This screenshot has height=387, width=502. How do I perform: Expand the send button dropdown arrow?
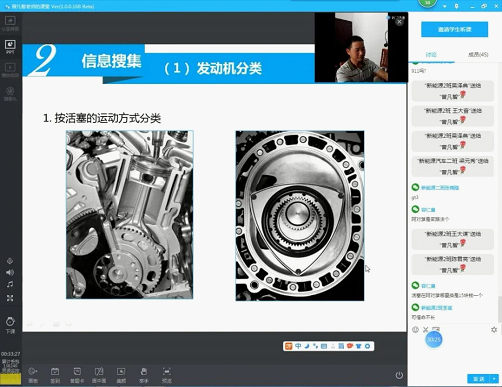coord(494,379)
